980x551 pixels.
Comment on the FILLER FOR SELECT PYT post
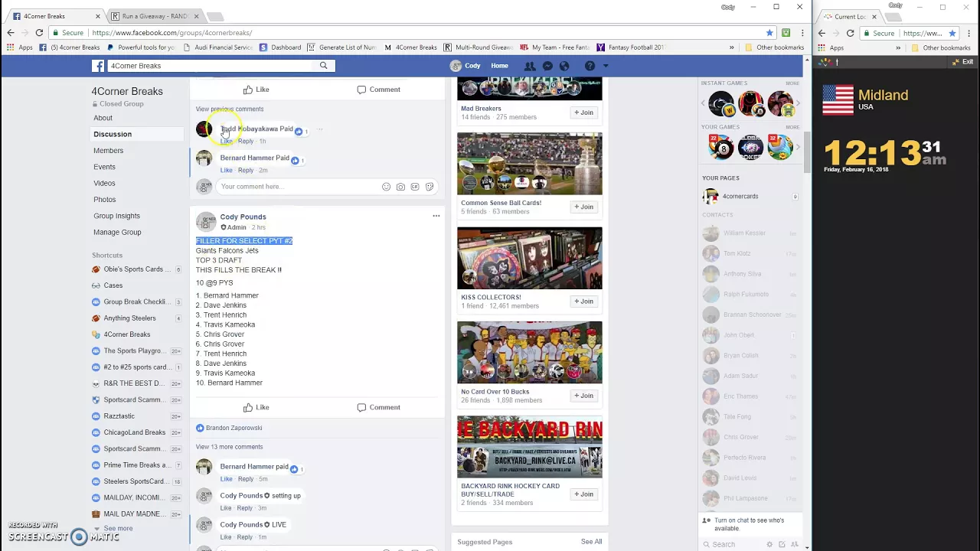coord(378,407)
